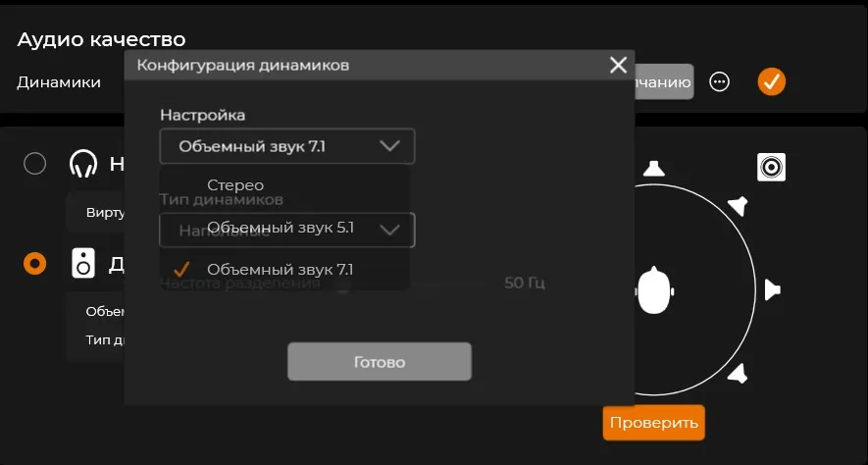
Task: Open the three-dots options icon
Action: tap(719, 82)
